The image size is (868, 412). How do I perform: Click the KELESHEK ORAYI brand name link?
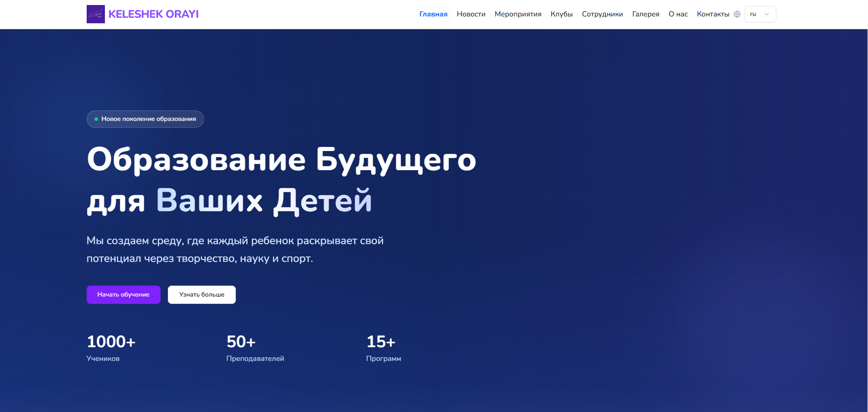pyautogui.click(x=153, y=14)
